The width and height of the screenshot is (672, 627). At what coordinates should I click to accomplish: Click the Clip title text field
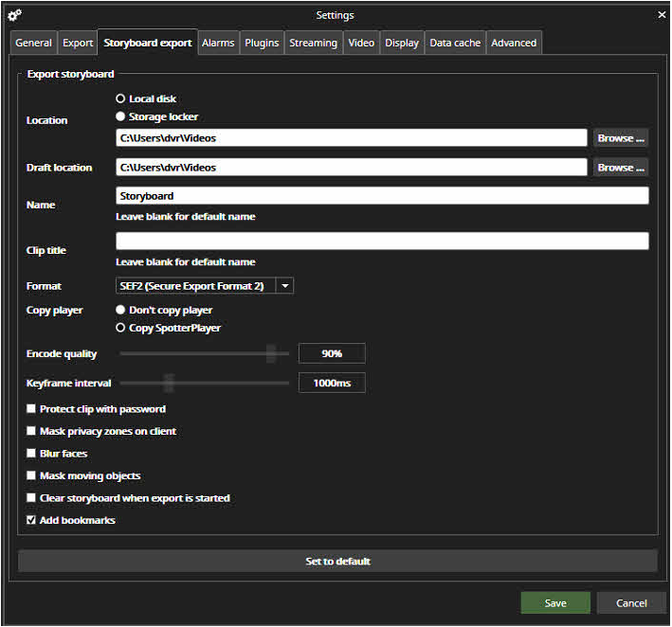tap(382, 242)
